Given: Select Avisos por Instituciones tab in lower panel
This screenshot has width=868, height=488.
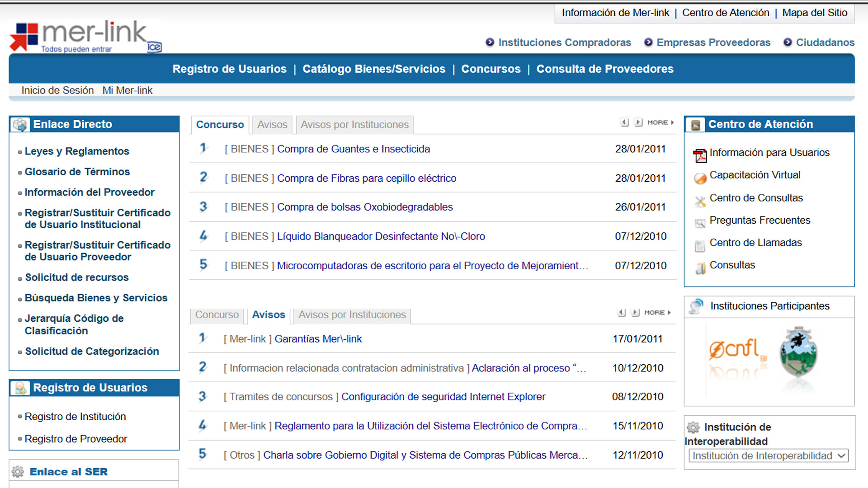Looking at the screenshot, I should [x=352, y=315].
